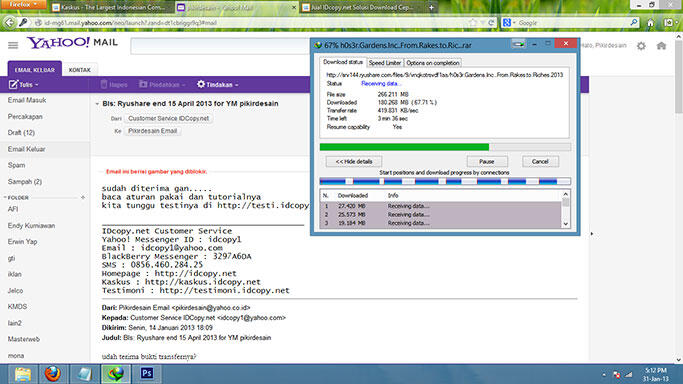683x384 pixels.
Task: Open Erwin Yap folder
Action: click(x=22, y=242)
